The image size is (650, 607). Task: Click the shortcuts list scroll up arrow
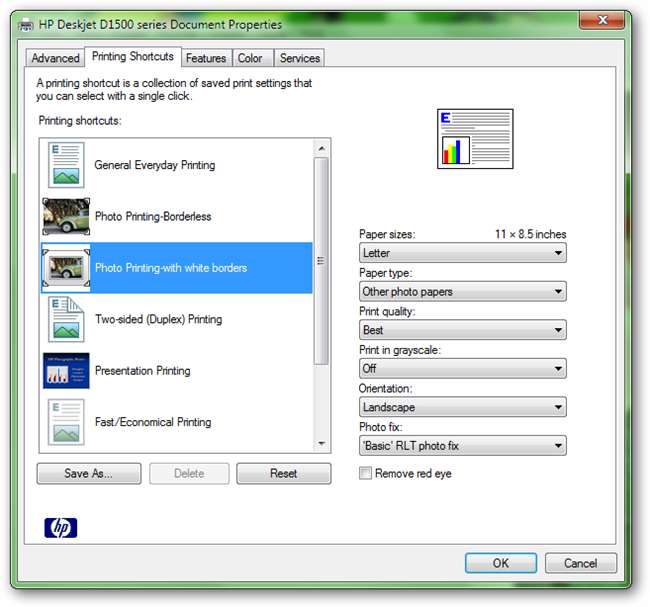321,148
